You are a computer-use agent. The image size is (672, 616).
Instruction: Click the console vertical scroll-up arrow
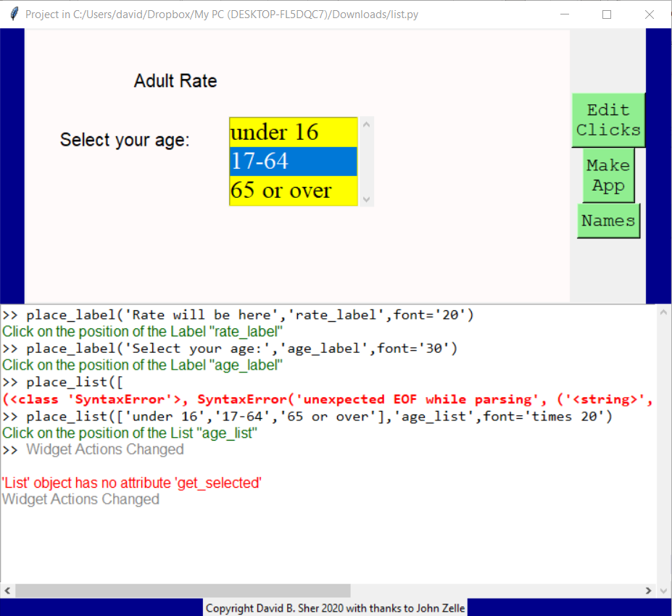pos(663,312)
